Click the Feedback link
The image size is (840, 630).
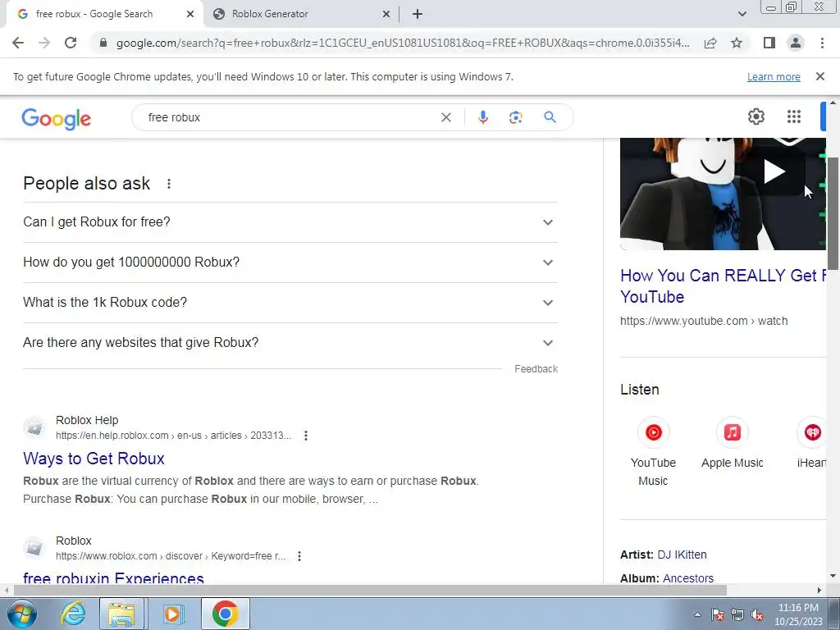pos(536,369)
